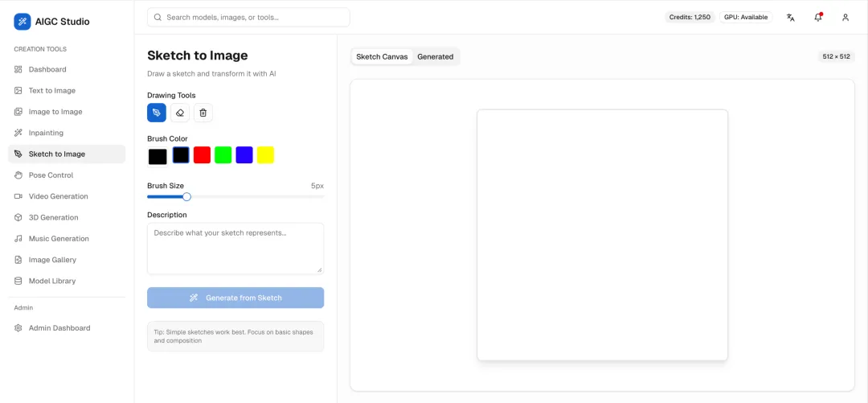This screenshot has width=868, height=403.
Task: Click the search models input field
Action: pyautogui.click(x=248, y=17)
